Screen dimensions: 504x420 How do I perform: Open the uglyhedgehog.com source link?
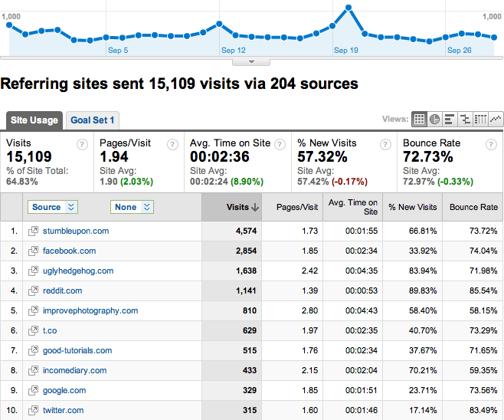click(x=80, y=271)
